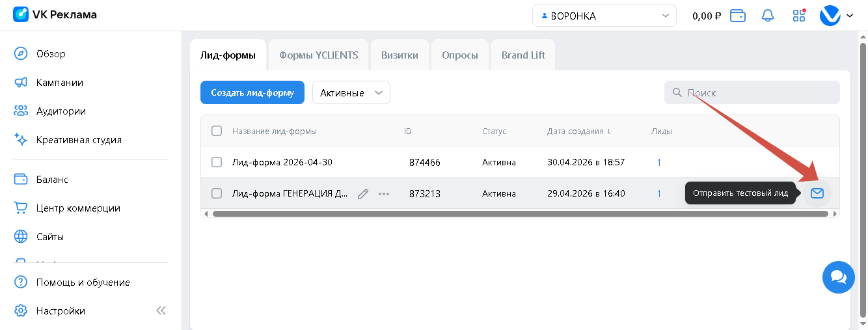
Task: Click the table scroll-left arrow
Action: coord(206,213)
